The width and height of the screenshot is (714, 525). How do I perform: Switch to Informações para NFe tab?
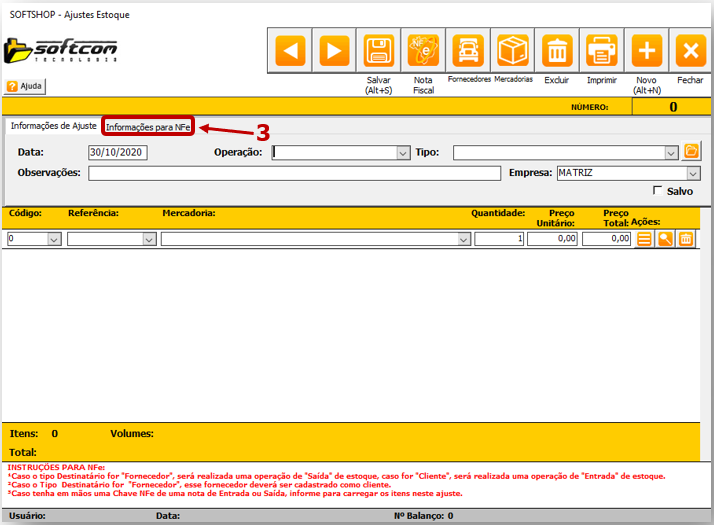(x=148, y=127)
